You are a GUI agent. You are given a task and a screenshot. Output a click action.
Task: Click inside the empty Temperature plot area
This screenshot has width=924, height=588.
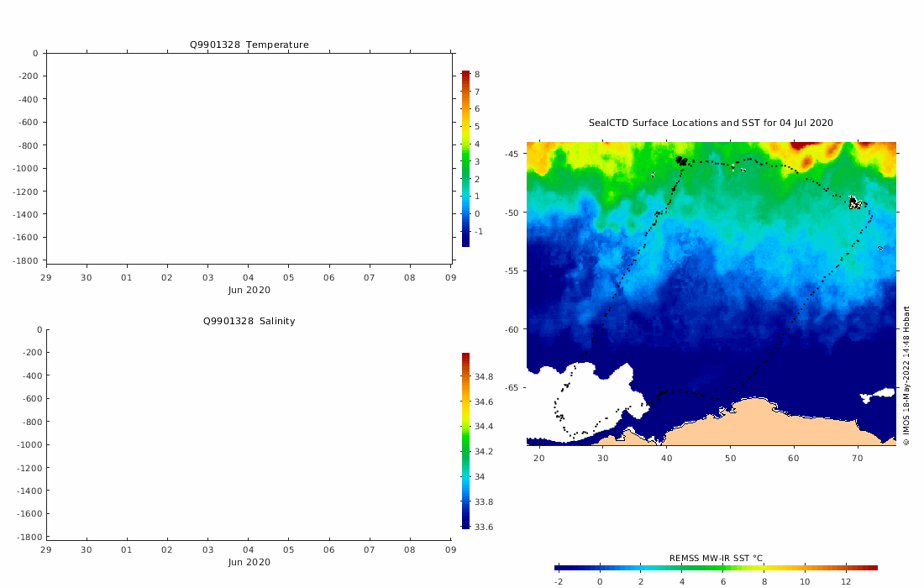tap(249, 158)
